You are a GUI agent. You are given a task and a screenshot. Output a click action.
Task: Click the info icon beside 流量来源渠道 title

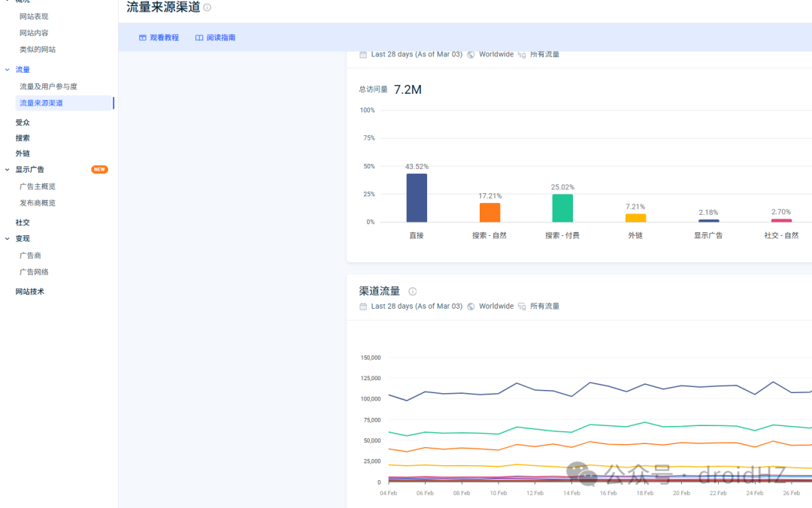pos(208,8)
